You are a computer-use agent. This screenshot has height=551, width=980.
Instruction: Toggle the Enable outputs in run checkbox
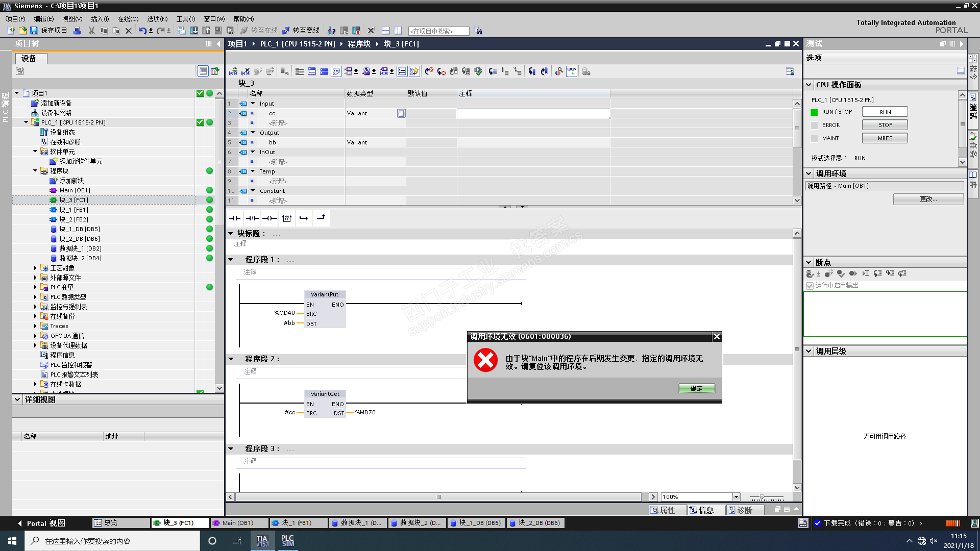pyautogui.click(x=810, y=286)
